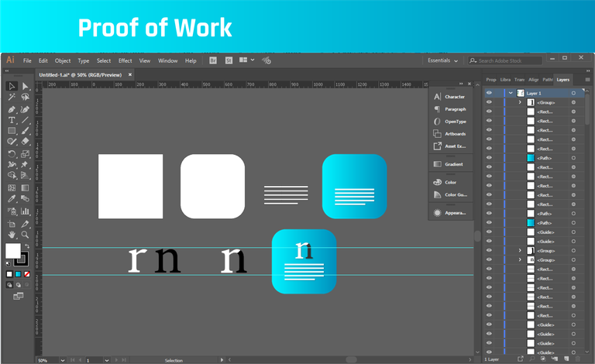
Task: Apply the cyan Gradient swatch button
Action: [x=19, y=273]
